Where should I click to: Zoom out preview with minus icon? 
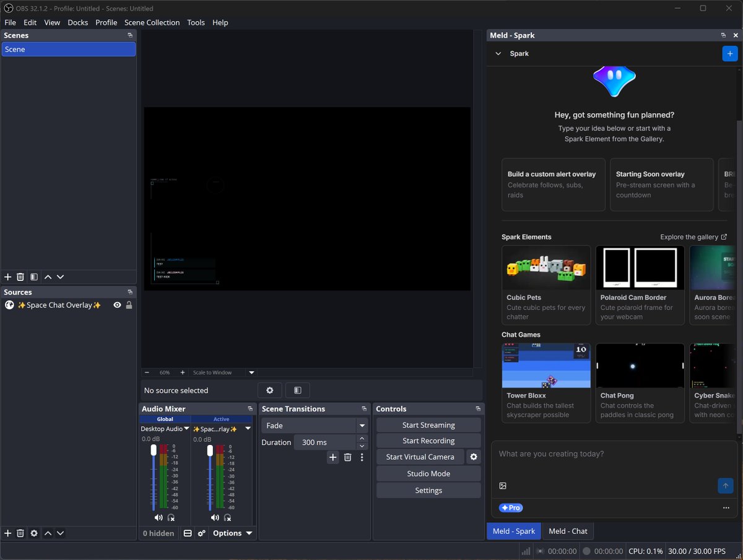(147, 373)
